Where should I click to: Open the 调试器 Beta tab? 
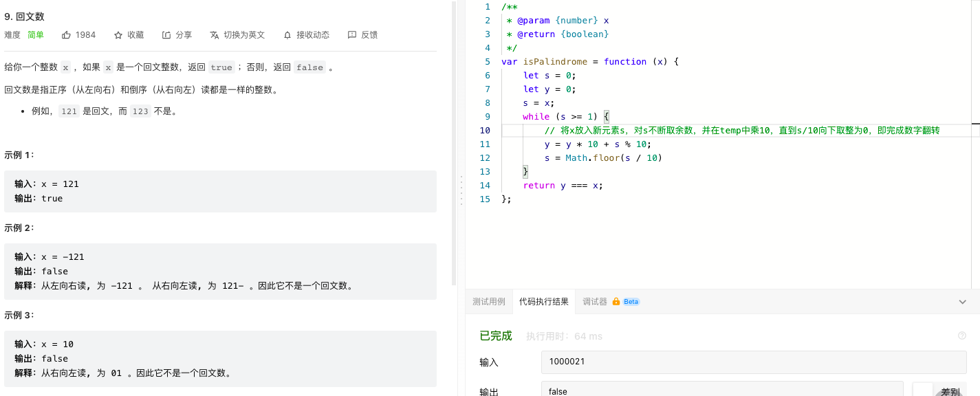pos(611,301)
